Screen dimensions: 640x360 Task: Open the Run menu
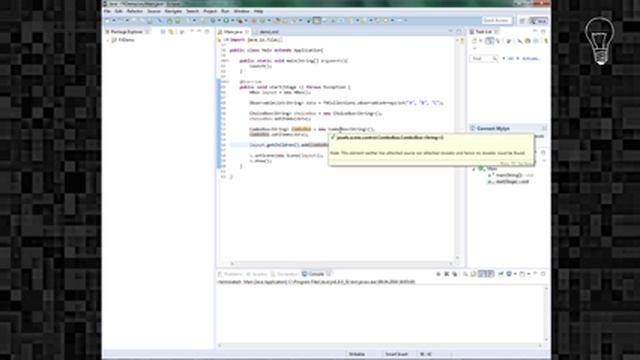pyautogui.click(x=225, y=11)
